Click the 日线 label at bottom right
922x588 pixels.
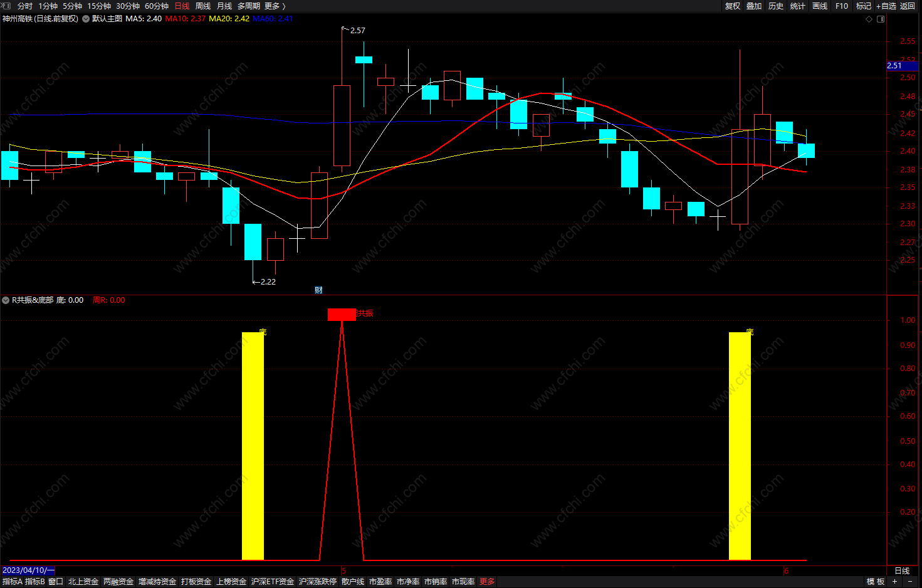[902, 571]
